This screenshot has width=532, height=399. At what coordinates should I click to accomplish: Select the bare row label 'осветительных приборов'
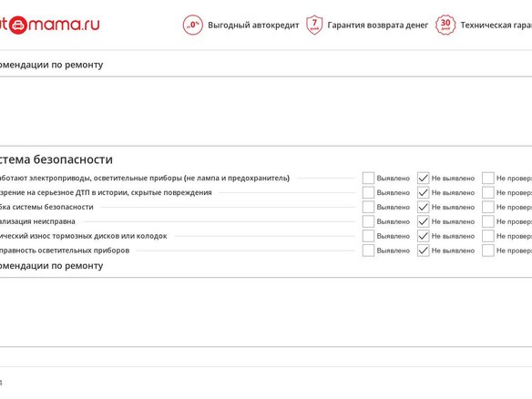[x=84, y=251]
